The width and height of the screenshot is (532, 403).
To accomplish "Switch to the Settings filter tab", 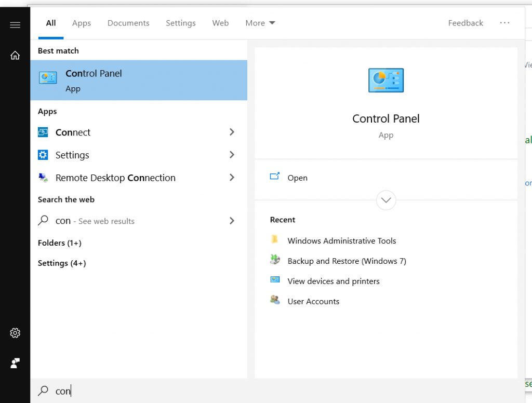I will coord(180,23).
